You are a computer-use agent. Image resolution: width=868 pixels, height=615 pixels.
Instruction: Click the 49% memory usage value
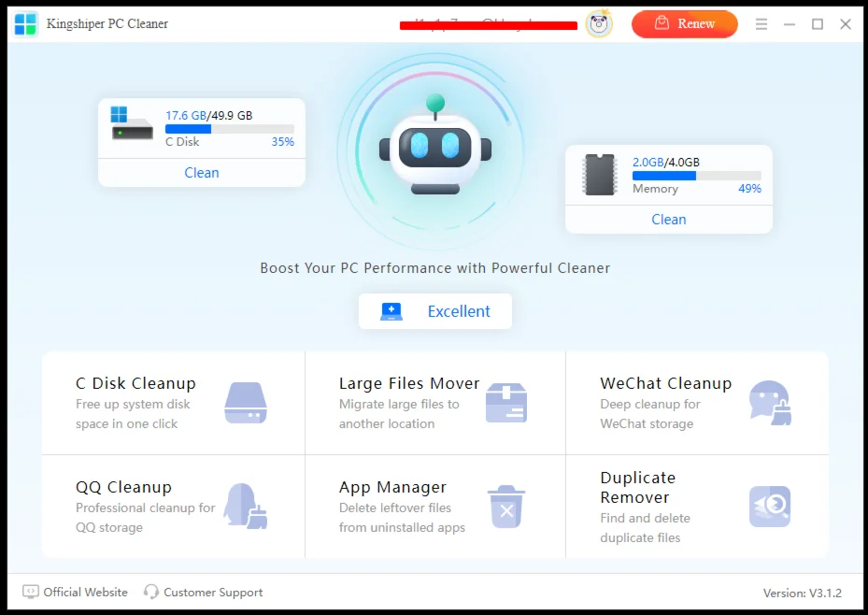[749, 188]
